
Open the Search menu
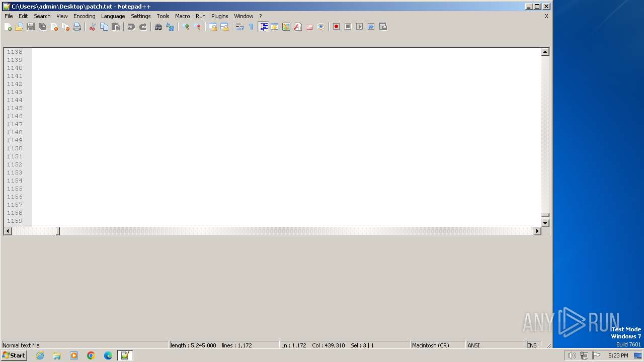click(x=42, y=16)
